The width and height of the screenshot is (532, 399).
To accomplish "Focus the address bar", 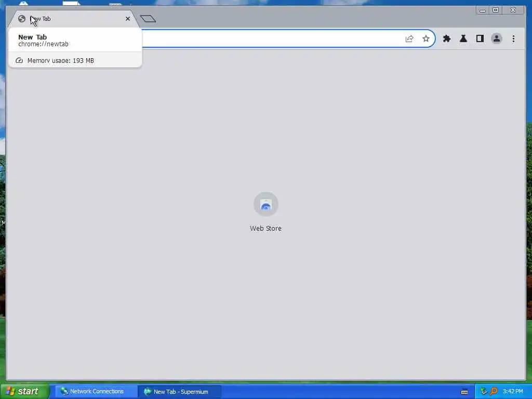I will [x=271, y=38].
